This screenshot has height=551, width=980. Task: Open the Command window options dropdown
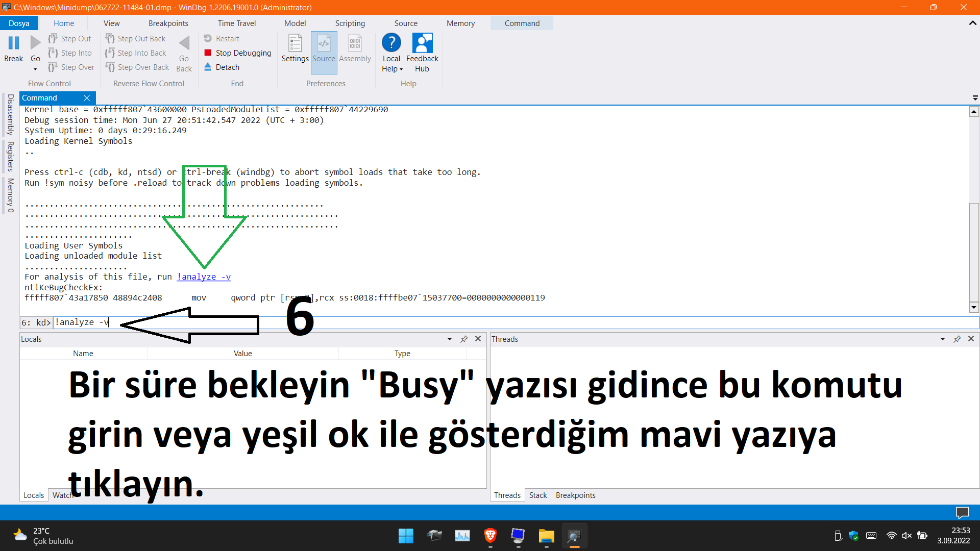click(x=975, y=98)
